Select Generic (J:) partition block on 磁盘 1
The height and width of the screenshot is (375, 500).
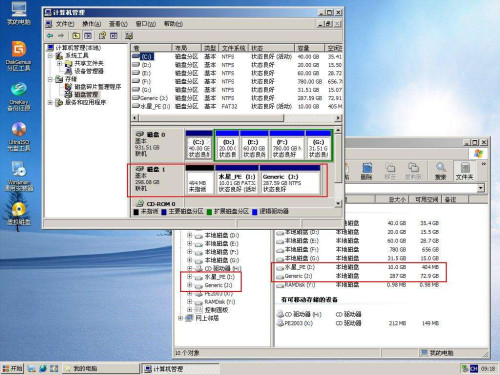pos(289,180)
